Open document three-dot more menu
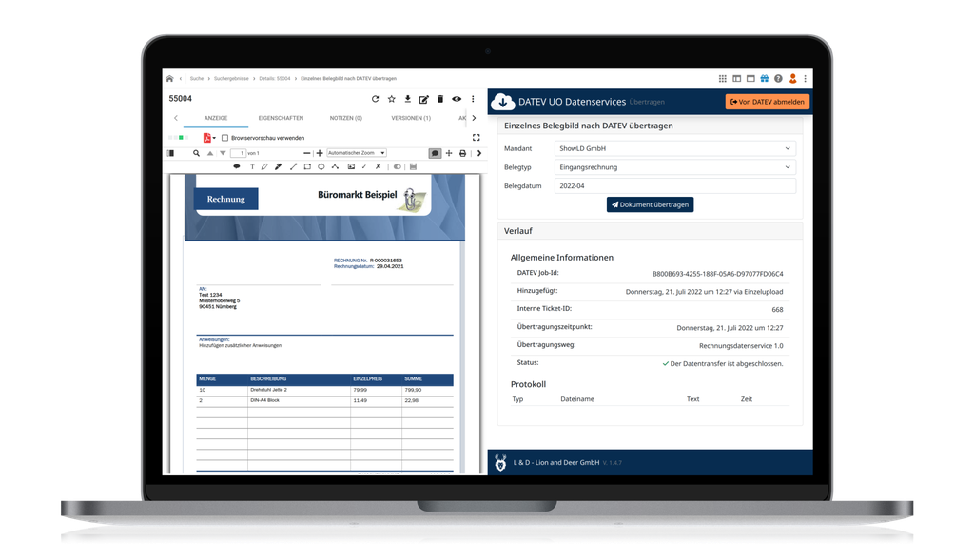The width and height of the screenshot is (974, 560). click(473, 99)
